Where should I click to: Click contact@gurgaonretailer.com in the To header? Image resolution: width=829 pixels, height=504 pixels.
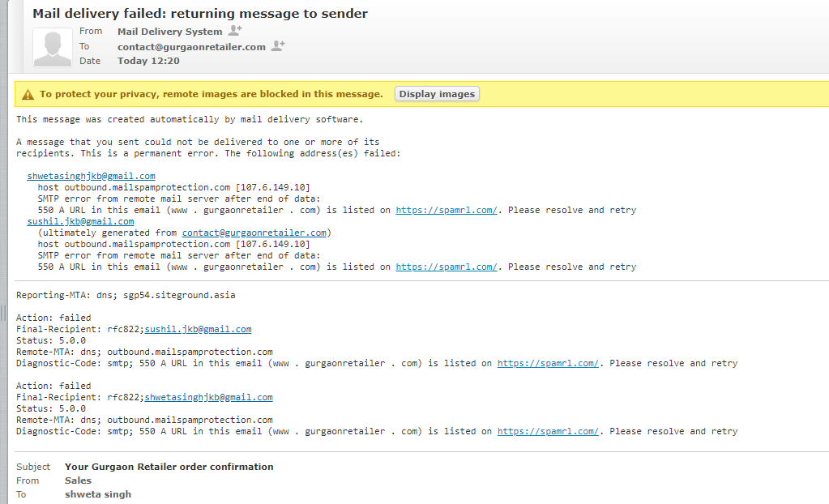(191, 47)
